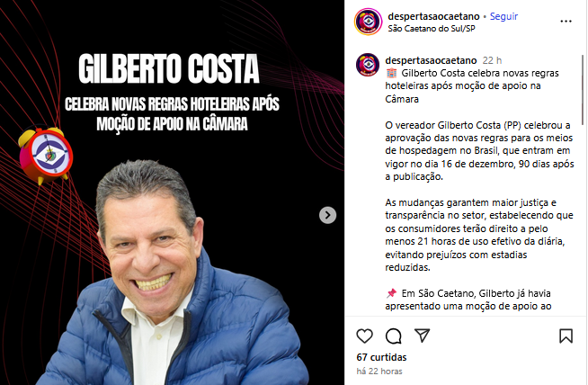View the 67 curtidas likes list
588x385 pixels.
tap(381, 357)
